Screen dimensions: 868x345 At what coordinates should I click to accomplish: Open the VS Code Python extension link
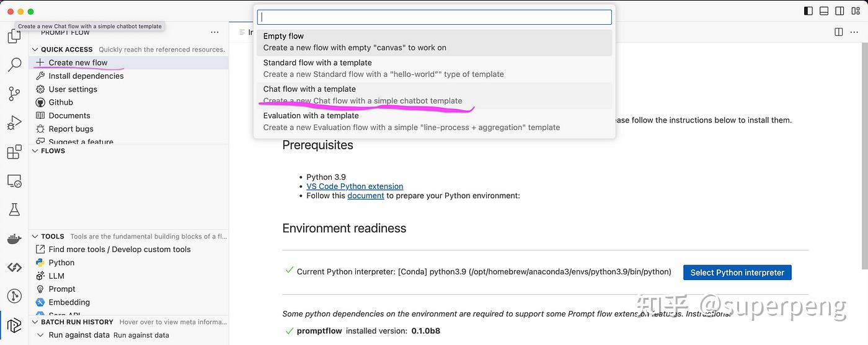[x=355, y=186]
